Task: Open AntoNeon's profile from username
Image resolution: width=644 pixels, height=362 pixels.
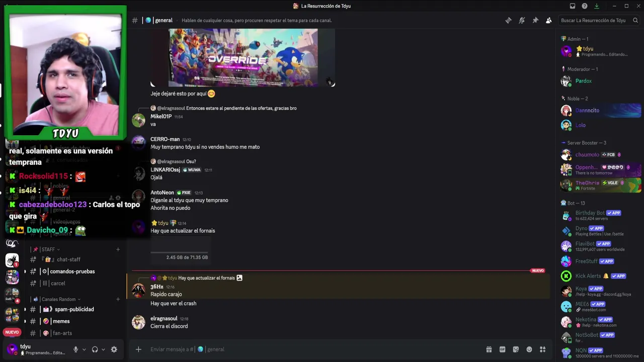Action: point(162,193)
